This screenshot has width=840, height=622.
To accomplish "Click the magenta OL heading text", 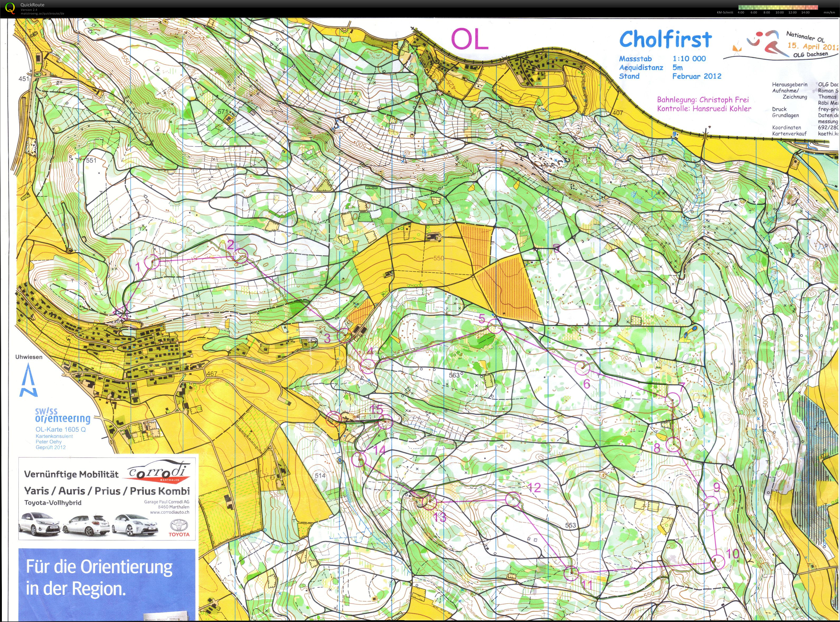I will point(470,39).
